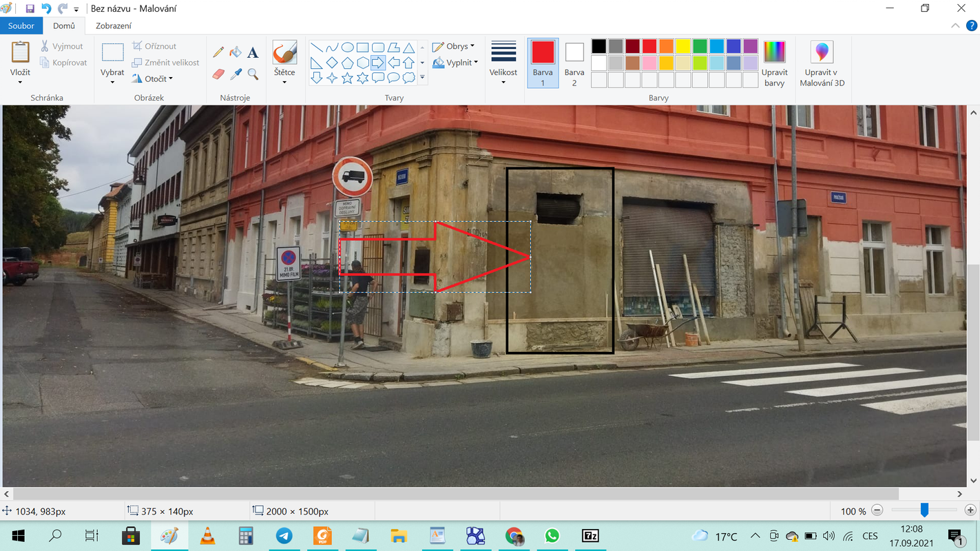Open the Soubor menu
This screenshot has width=980, height=551.
[x=21, y=26]
